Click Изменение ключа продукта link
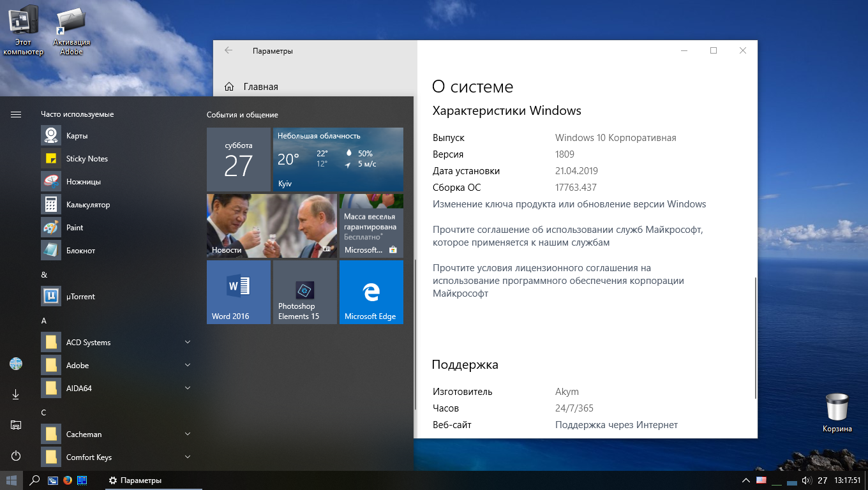Screen dimensions: 868x490 [x=569, y=204]
